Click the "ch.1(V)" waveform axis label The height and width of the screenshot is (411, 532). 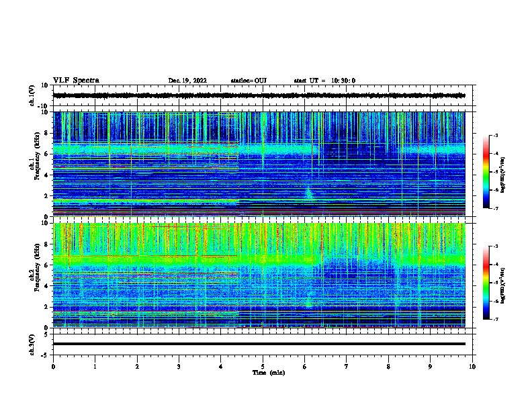tap(32, 95)
